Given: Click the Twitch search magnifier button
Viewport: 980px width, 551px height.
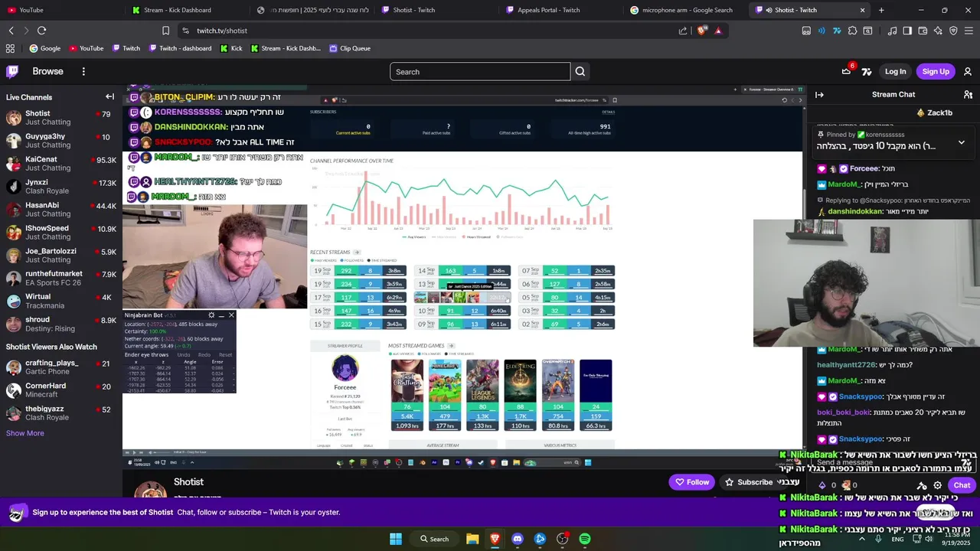Looking at the screenshot, I should coord(580,72).
